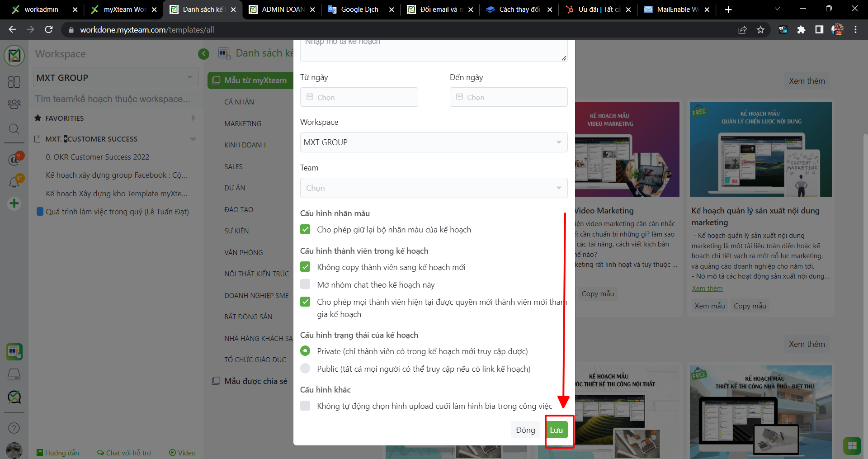Open the dashboard grid icon in sidebar
Viewport: 868px width, 459px height.
point(14,82)
